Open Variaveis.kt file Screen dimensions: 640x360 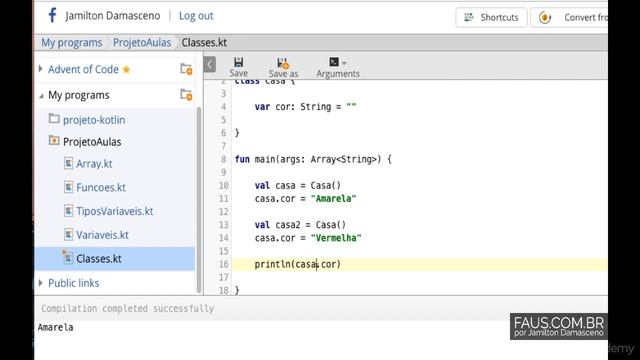pos(102,235)
